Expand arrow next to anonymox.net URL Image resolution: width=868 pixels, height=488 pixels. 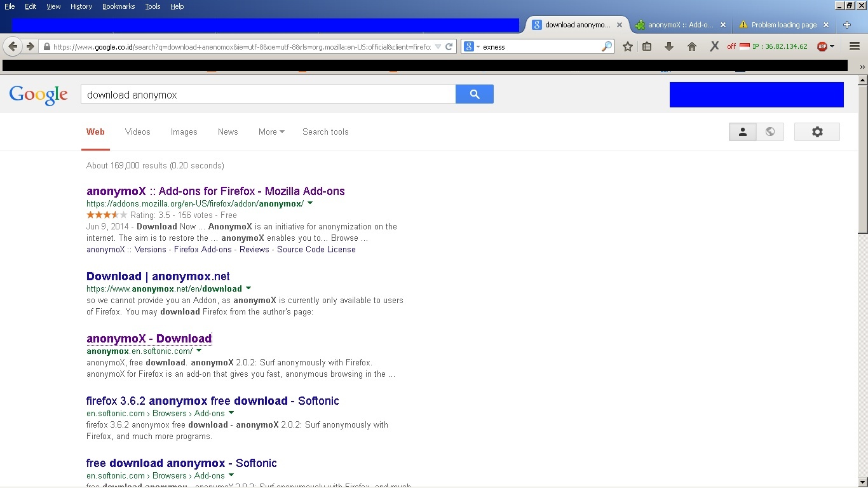tap(248, 288)
